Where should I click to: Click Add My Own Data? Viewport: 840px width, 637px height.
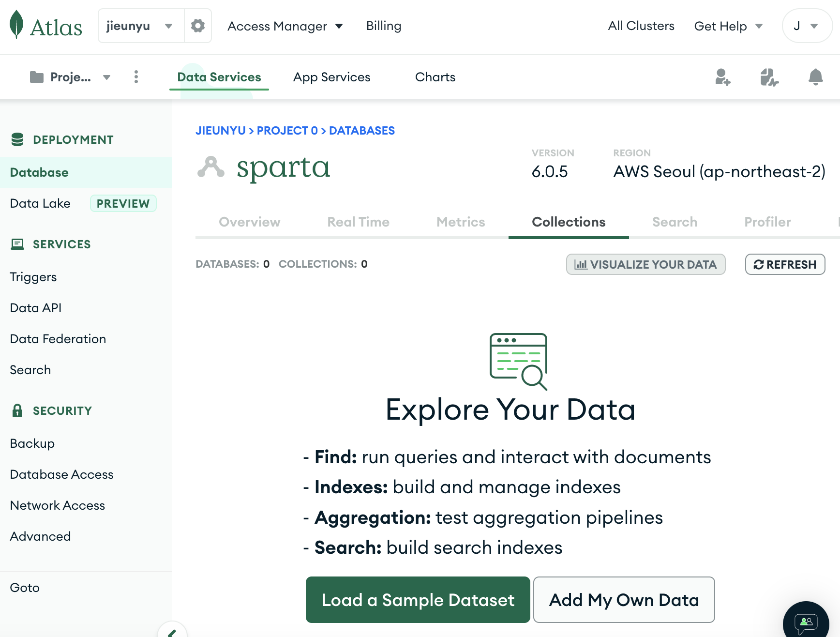624,600
